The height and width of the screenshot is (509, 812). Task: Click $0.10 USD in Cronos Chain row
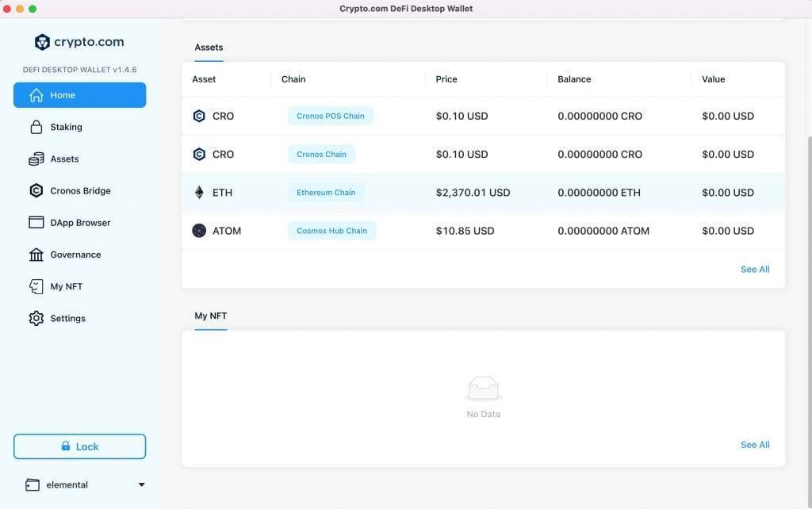(462, 155)
